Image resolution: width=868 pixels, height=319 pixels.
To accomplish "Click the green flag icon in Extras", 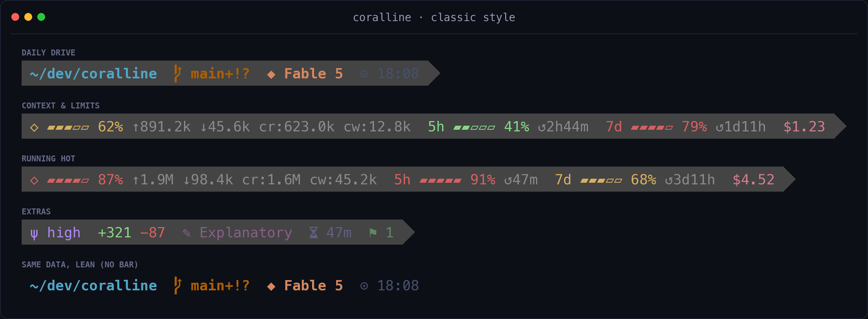I will 373,232.
